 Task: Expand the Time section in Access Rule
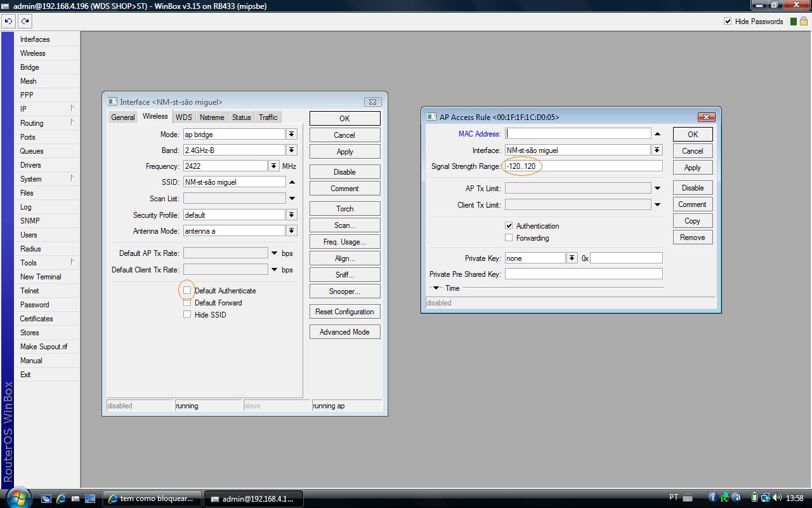436,288
